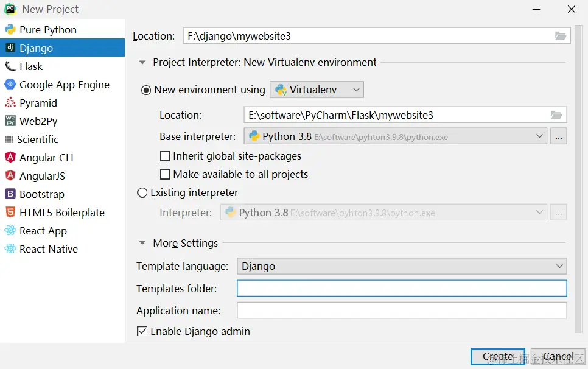
Task: Open the Base interpreter Python 3.8 dropdown
Action: tap(395, 136)
